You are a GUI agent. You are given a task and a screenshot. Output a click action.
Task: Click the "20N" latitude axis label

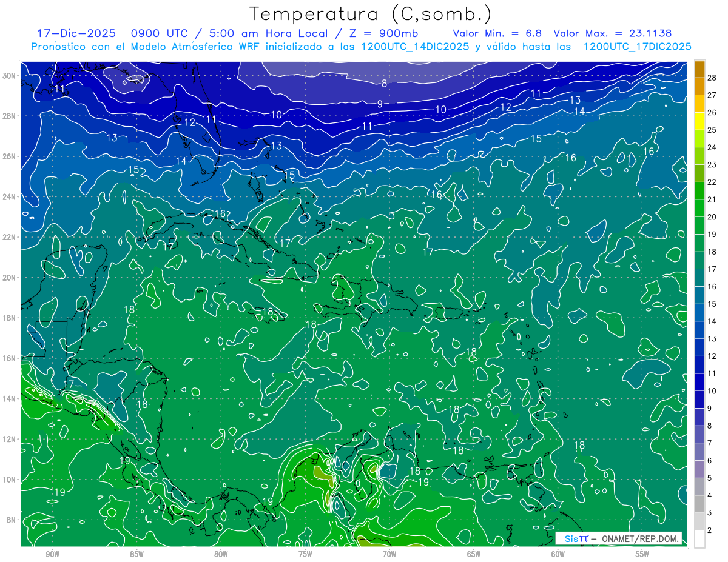(9, 277)
